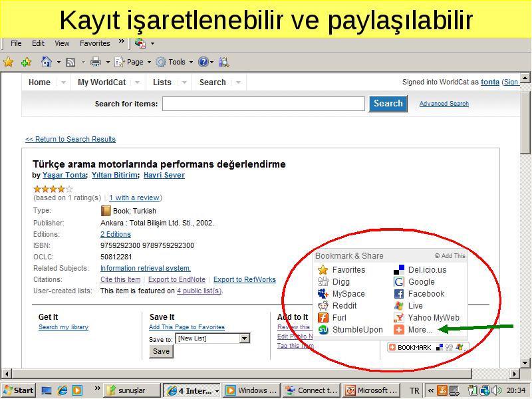This screenshot has height=399, width=532.
Task: Click the star rating on the record
Action: coord(53,189)
